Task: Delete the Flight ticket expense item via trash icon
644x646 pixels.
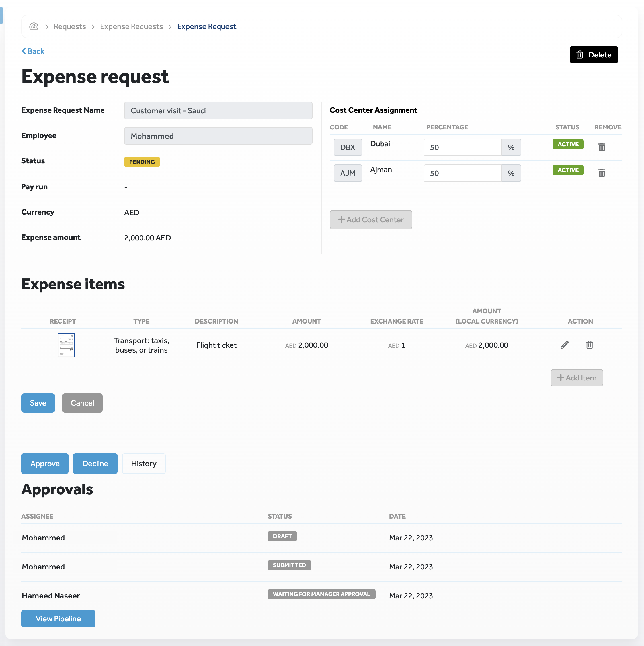Action: click(589, 345)
